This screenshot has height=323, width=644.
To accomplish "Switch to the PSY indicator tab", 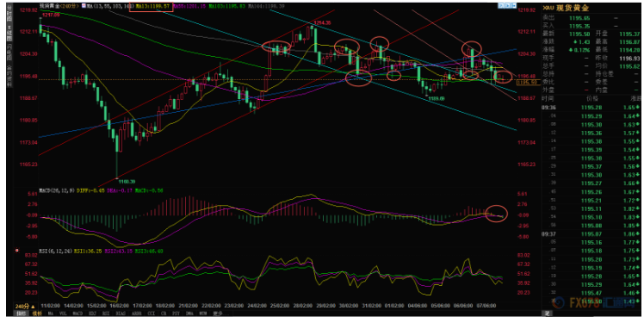I will click(176, 314).
